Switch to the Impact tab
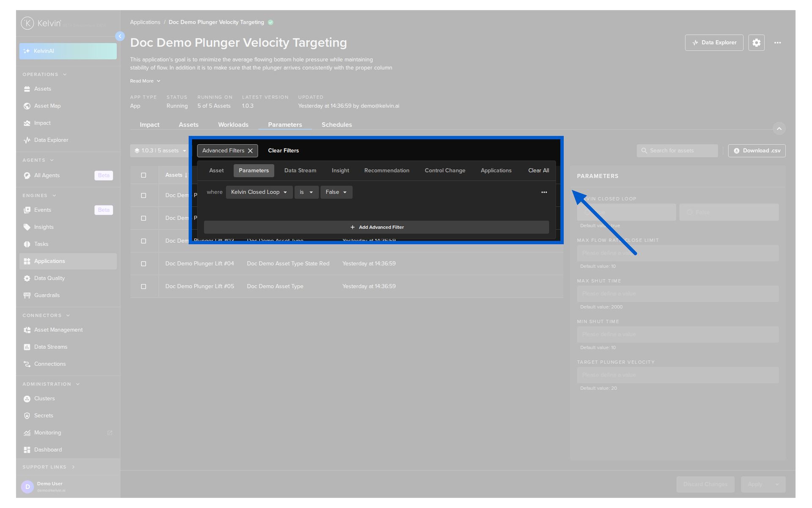812x508 pixels. pyautogui.click(x=150, y=125)
